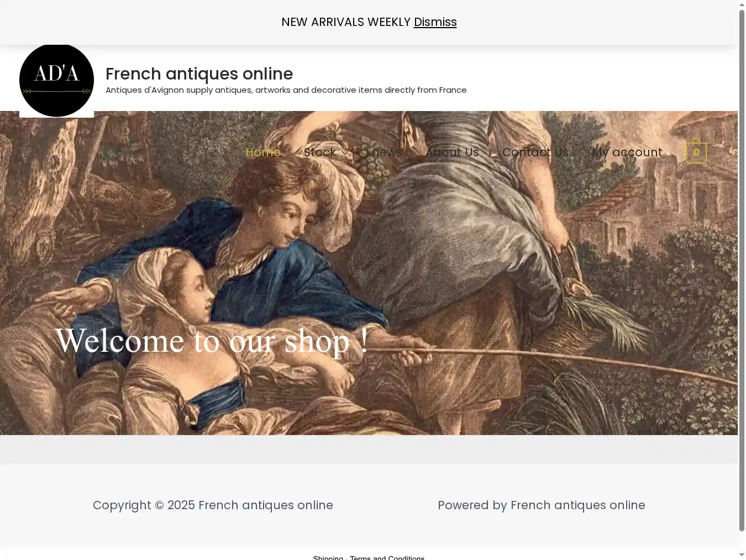Expand the Stock menu chevron
Image resolution: width=746 pixels, height=560 pixels.
[345, 152]
